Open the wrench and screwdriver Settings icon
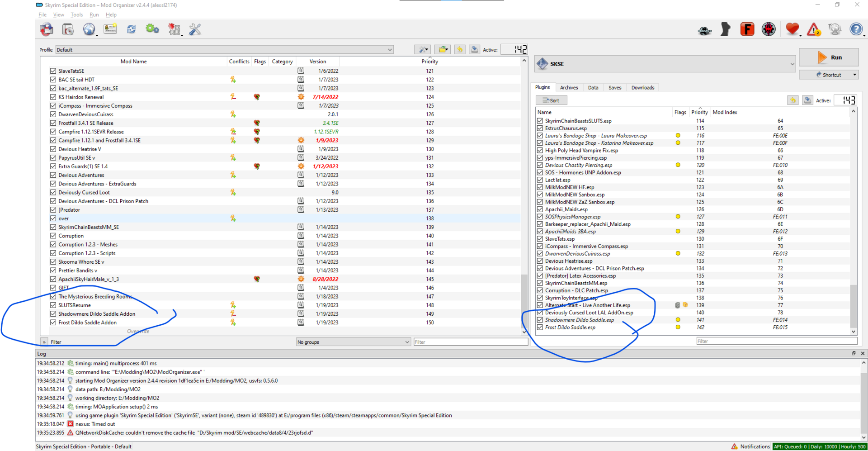The width and height of the screenshot is (868, 451). tap(195, 29)
